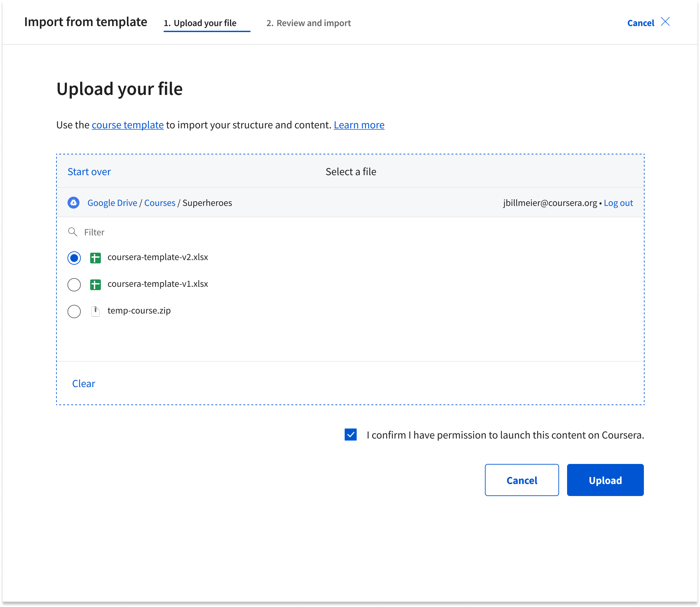Select the coursera-template-v1.xlsx radio button
Screen dimensions: 700x607
(x=74, y=284)
